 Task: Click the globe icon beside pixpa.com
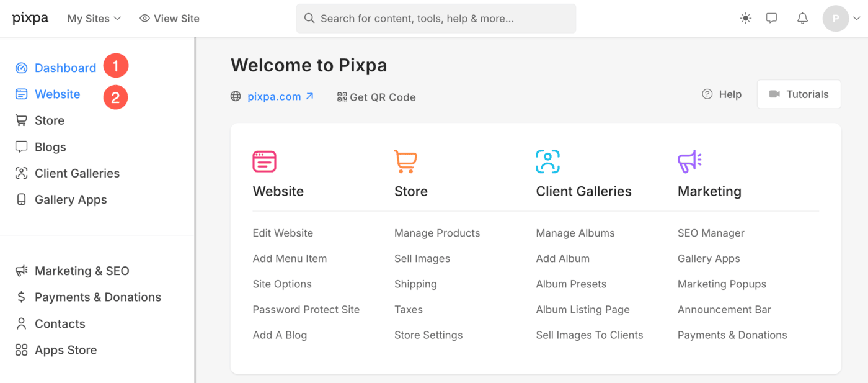[236, 96]
